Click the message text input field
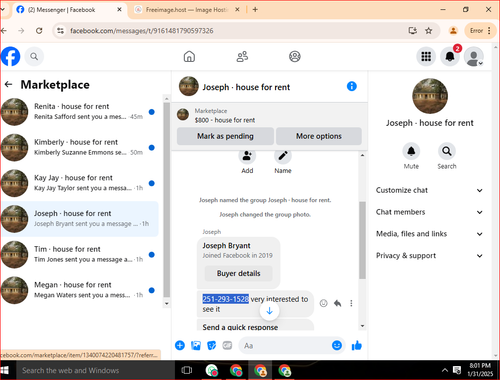Image resolution: width=500 pixels, height=380 pixels. 285,346
